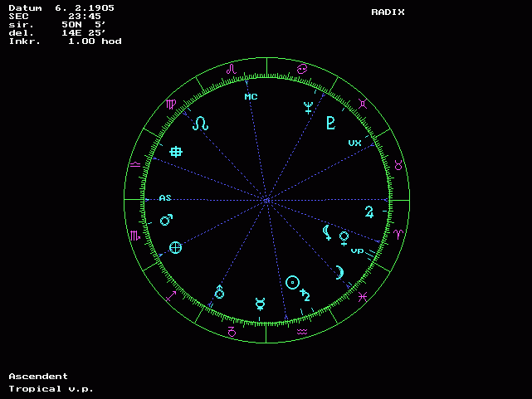Select the crossed-circle symbol below Mars
This screenshot has width=532, height=399.
point(175,247)
